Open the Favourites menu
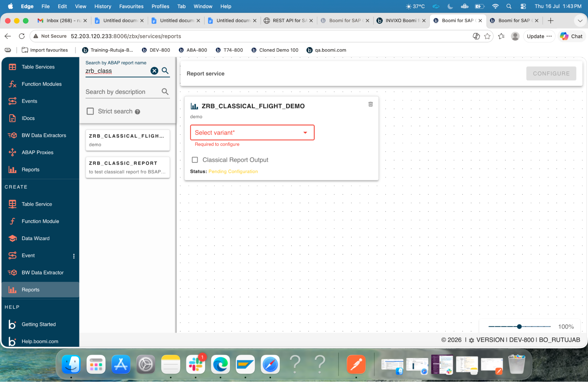588x382 pixels. (x=131, y=6)
